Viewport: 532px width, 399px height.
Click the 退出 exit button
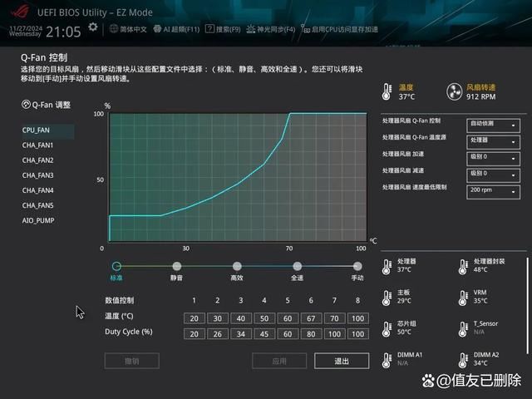pyautogui.click(x=342, y=361)
